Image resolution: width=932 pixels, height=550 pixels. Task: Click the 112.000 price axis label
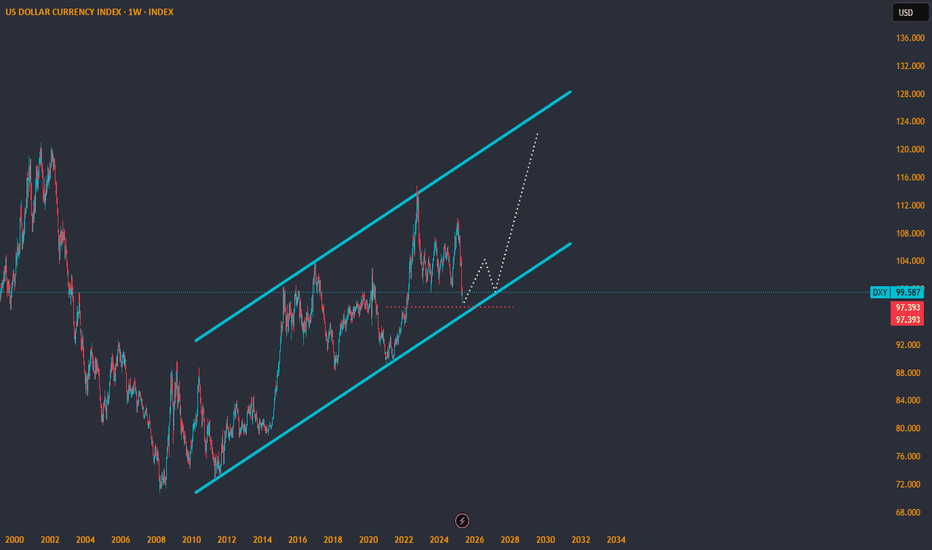(x=910, y=205)
